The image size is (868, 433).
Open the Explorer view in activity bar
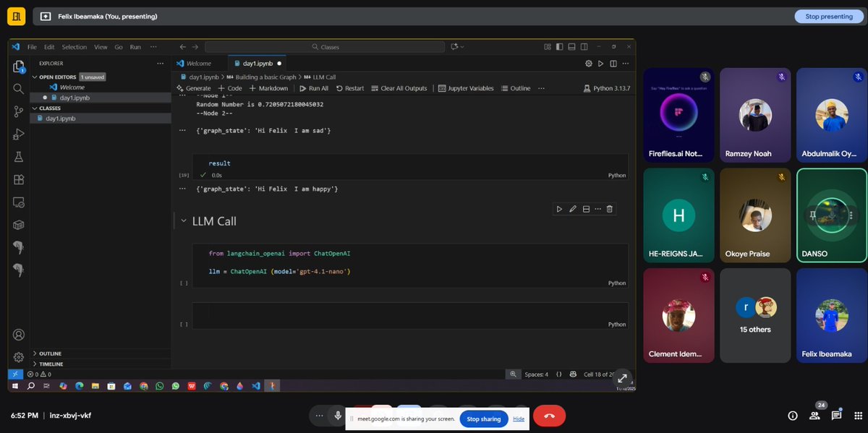[x=19, y=67]
